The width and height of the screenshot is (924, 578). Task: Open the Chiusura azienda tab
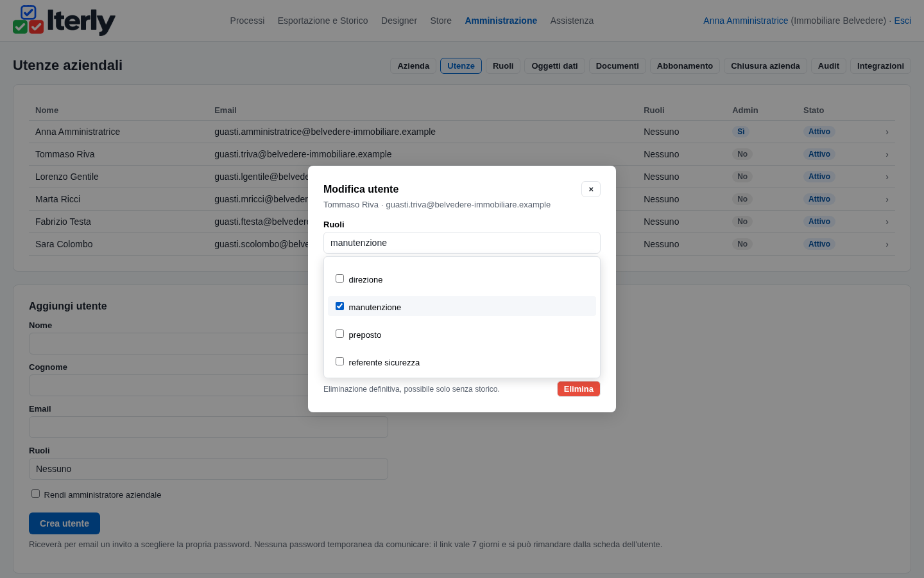click(766, 66)
